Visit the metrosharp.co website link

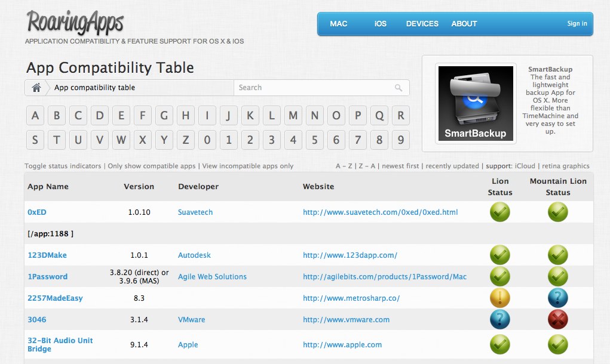point(351,298)
